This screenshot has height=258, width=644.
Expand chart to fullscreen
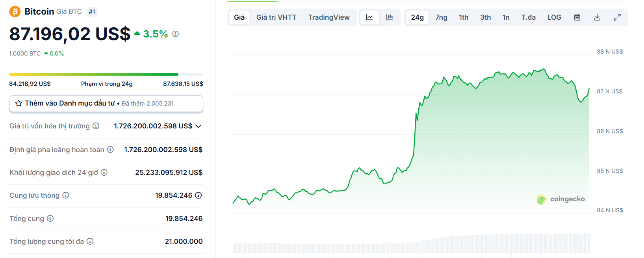pos(617,17)
